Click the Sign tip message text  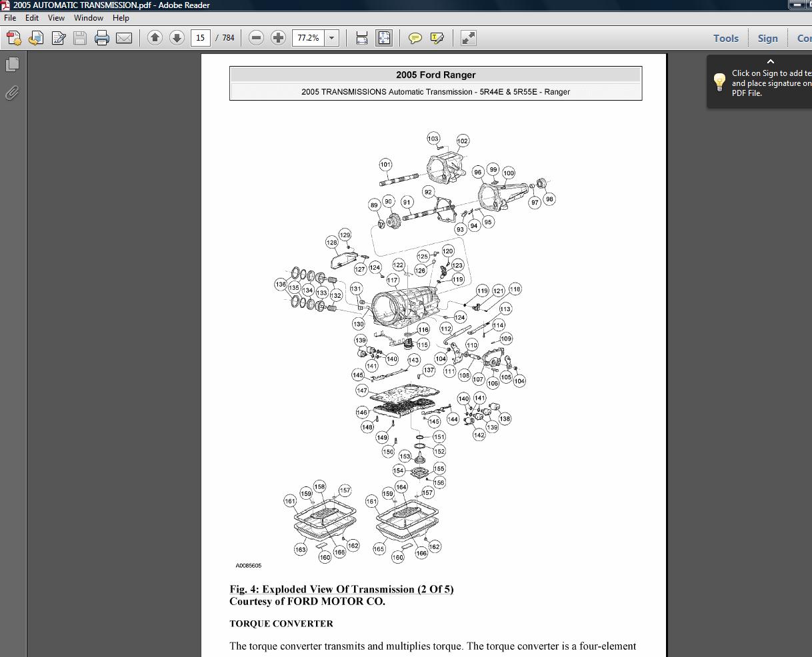(x=771, y=83)
